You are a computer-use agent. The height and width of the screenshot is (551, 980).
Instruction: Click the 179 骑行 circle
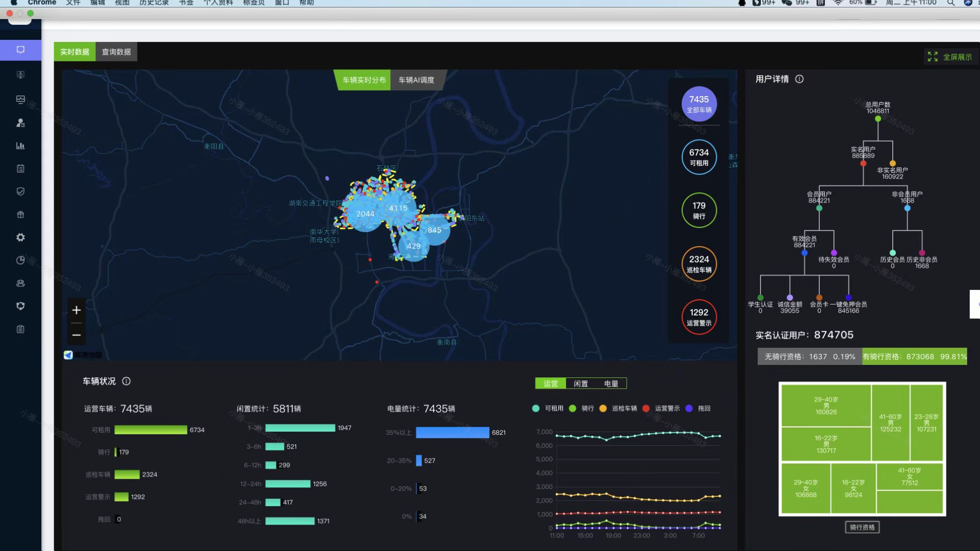point(699,210)
